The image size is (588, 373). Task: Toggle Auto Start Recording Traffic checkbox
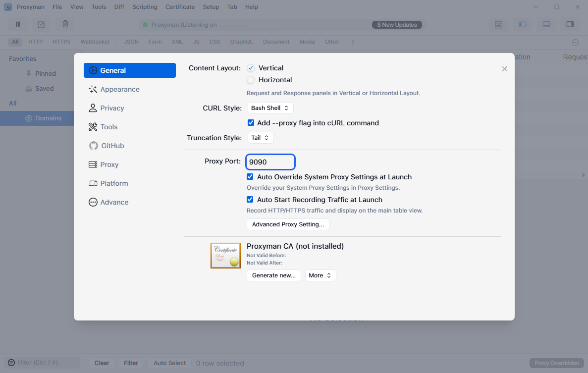pos(250,200)
